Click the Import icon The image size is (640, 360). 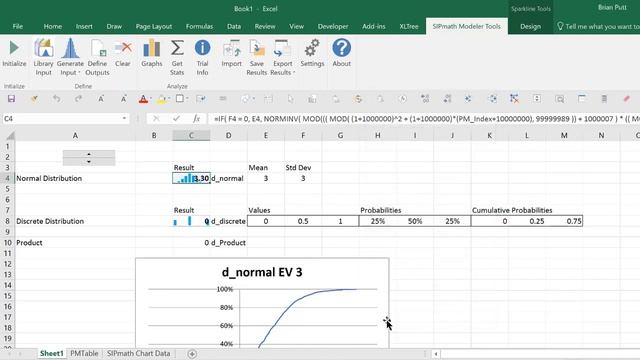pos(231,48)
